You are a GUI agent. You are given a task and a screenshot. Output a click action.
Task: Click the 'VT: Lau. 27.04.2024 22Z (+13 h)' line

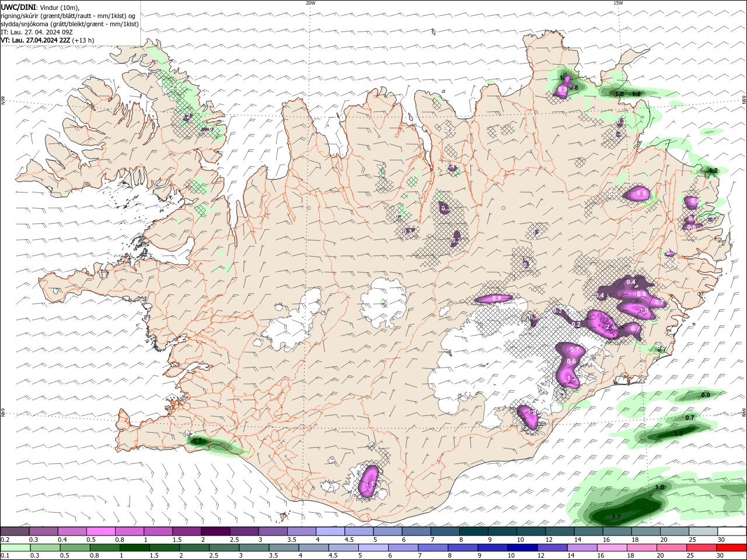point(48,40)
